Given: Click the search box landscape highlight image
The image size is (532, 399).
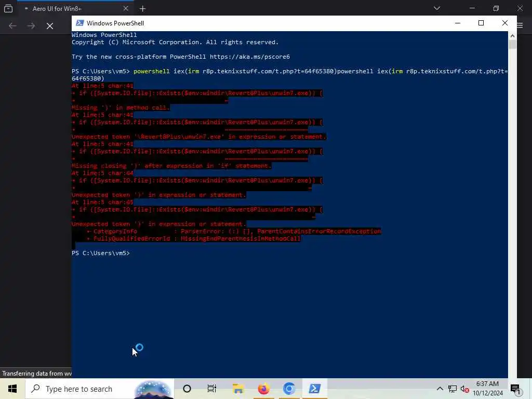Looking at the screenshot, I should pyautogui.click(x=153, y=389).
